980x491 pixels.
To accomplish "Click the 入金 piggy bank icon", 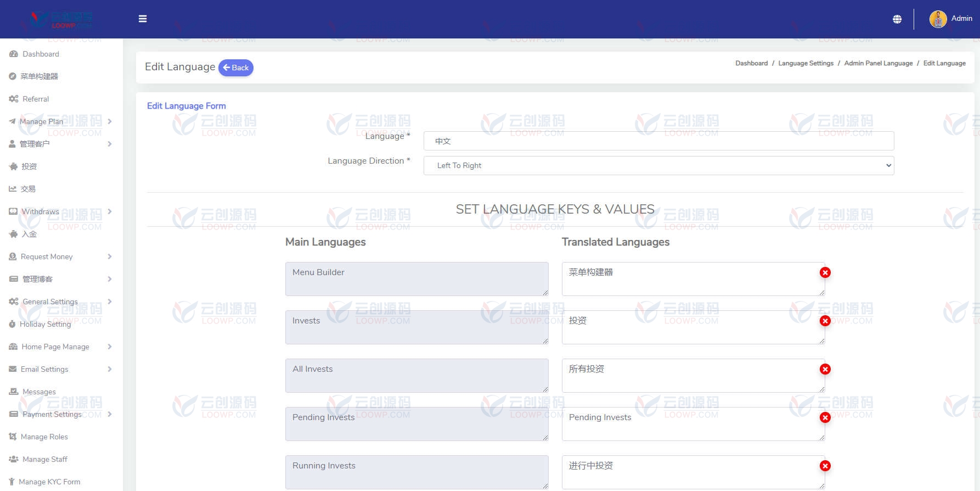I will point(13,234).
